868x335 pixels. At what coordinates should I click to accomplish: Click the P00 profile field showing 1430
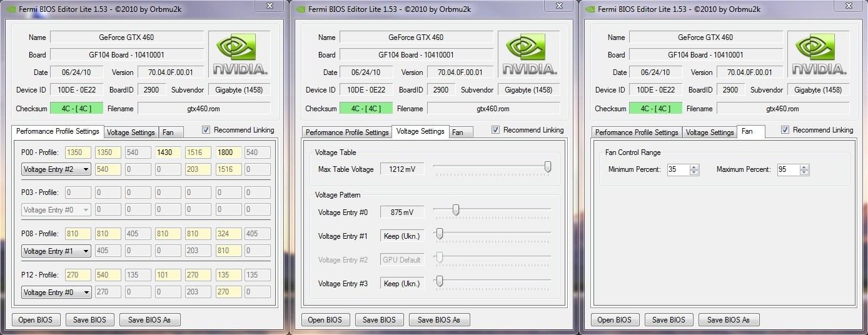pos(168,152)
